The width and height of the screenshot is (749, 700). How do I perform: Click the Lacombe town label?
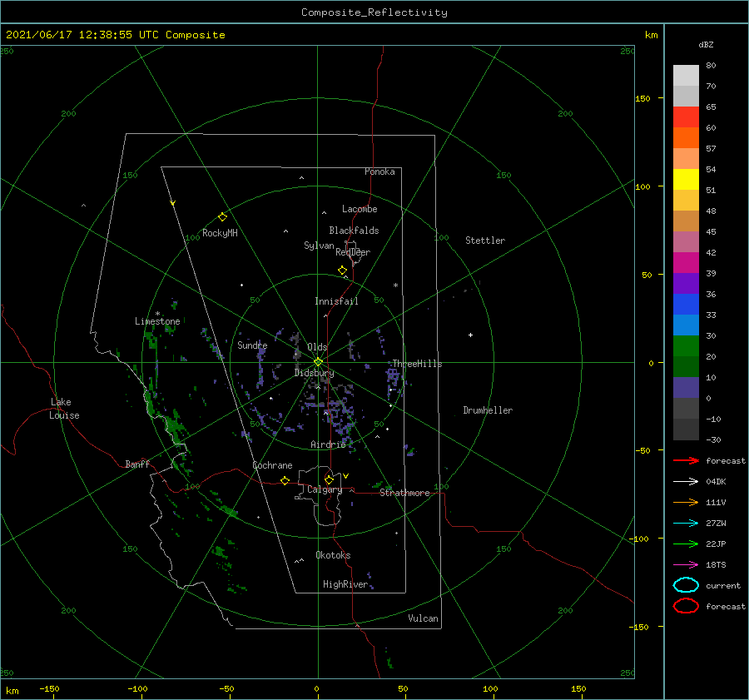click(x=360, y=209)
